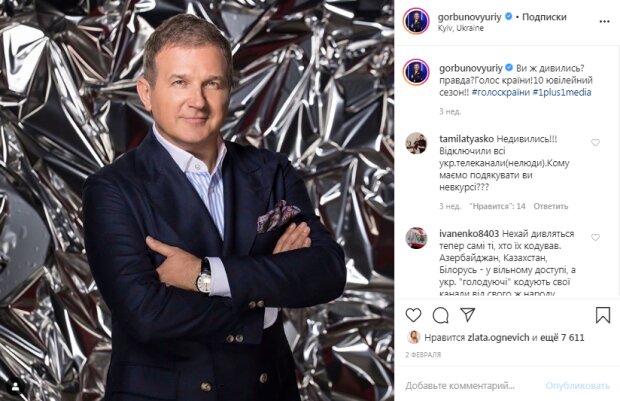Toggle Подписки following status

[544, 17]
